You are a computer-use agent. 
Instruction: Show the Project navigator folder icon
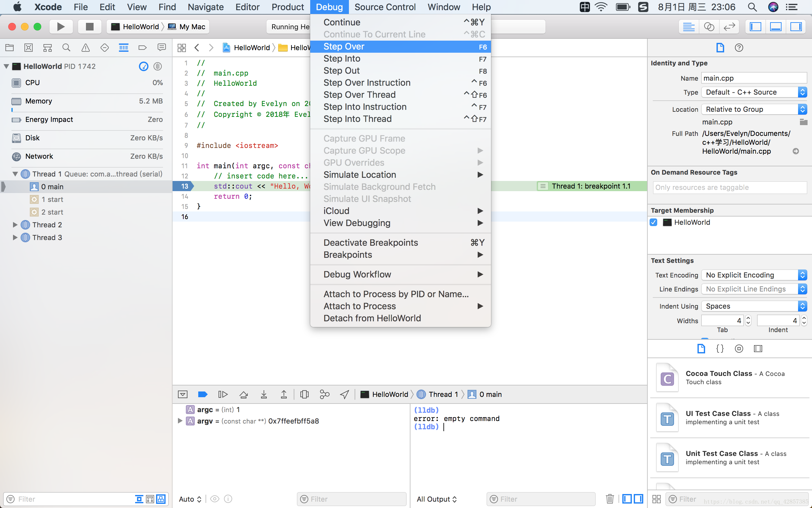(10, 48)
